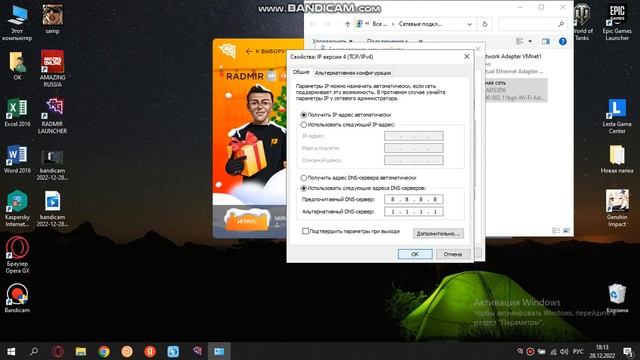Click the help icon in Explorer window
The width and height of the screenshot is (640, 360).
(x=562, y=41)
